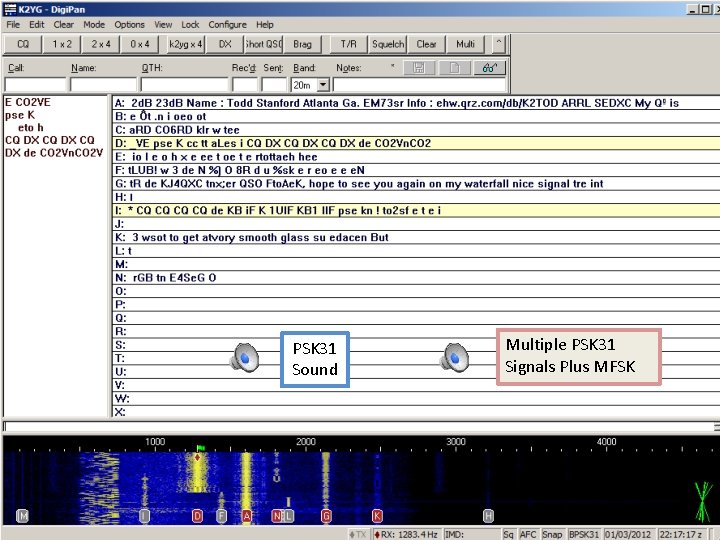The width and height of the screenshot is (720, 540).
Task: Open the Mode menu
Action: point(94,25)
